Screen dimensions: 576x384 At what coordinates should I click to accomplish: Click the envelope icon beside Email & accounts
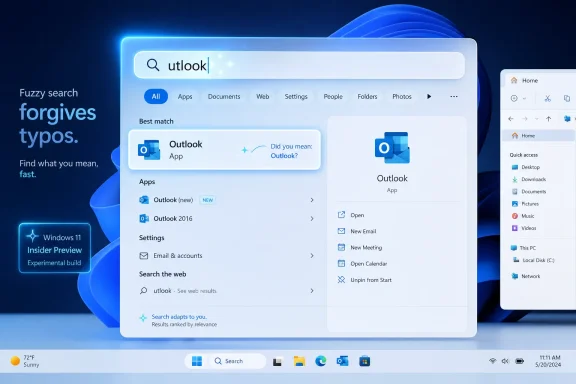(x=144, y=256)
